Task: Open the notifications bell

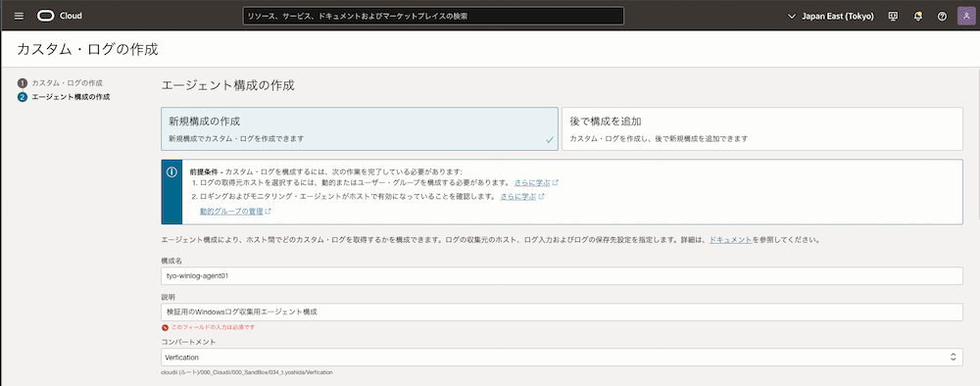Action: point(917,17)
